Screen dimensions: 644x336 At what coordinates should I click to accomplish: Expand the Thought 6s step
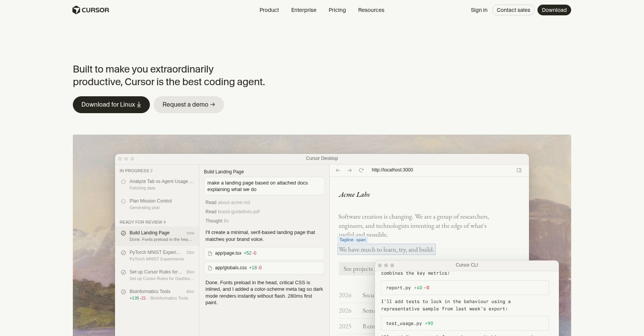pyautogui.click(x=217, y=221)
